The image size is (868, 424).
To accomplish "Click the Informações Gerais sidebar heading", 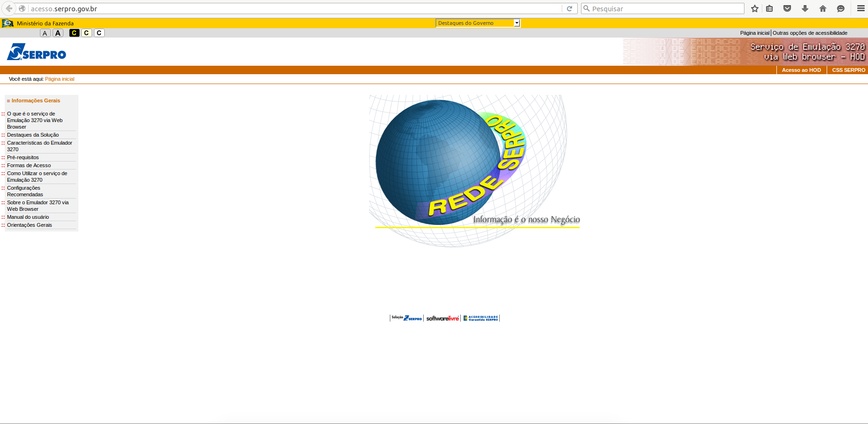I will pyautogui.click(x=36, y=100).
